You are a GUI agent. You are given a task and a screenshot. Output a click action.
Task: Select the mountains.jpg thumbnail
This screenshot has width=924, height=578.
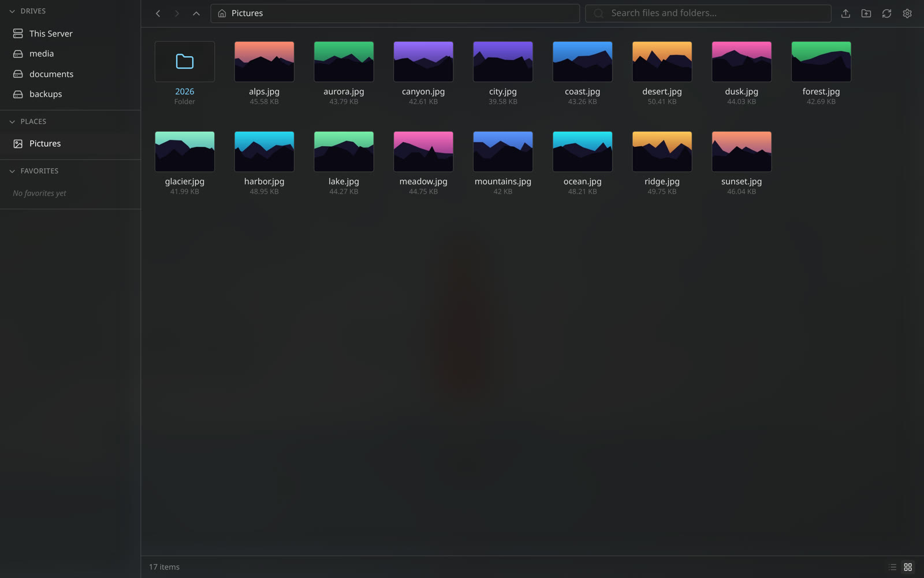coord(503,151)
